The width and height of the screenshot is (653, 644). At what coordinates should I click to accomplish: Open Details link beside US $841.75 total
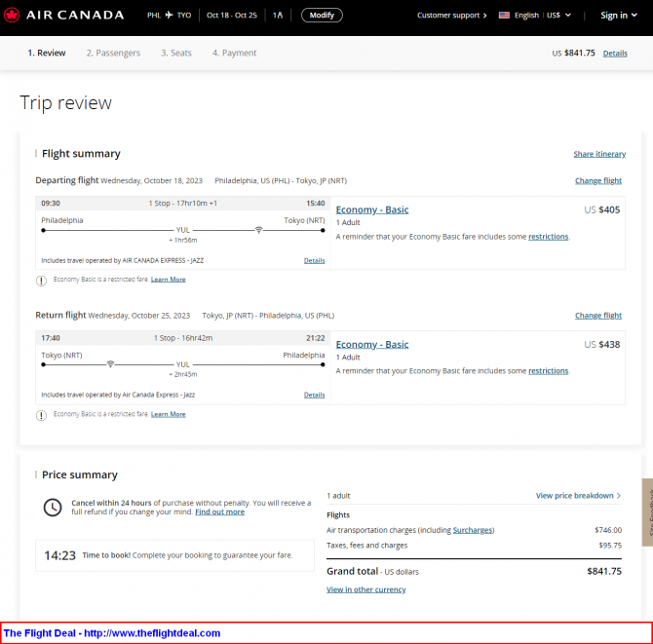point(615,54)
